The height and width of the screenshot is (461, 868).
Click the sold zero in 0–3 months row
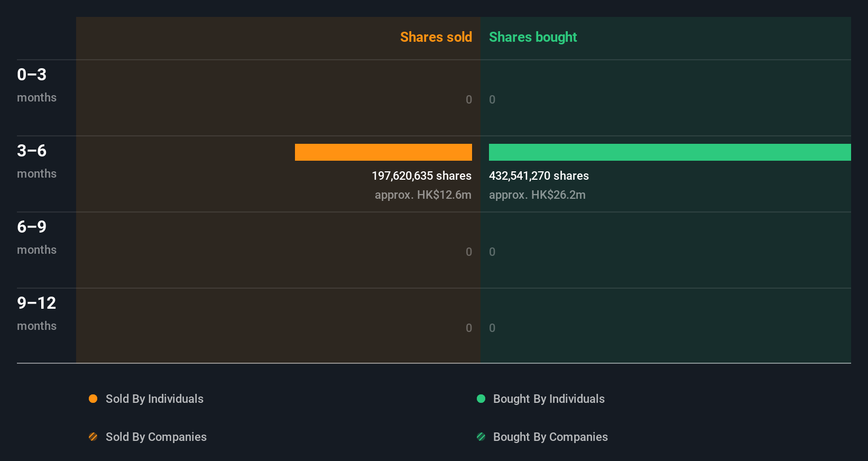click(469, 100)
